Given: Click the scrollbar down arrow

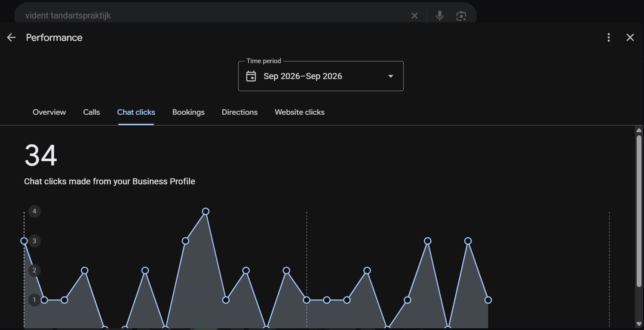Looking at the screenshot, I should [639, 324].
